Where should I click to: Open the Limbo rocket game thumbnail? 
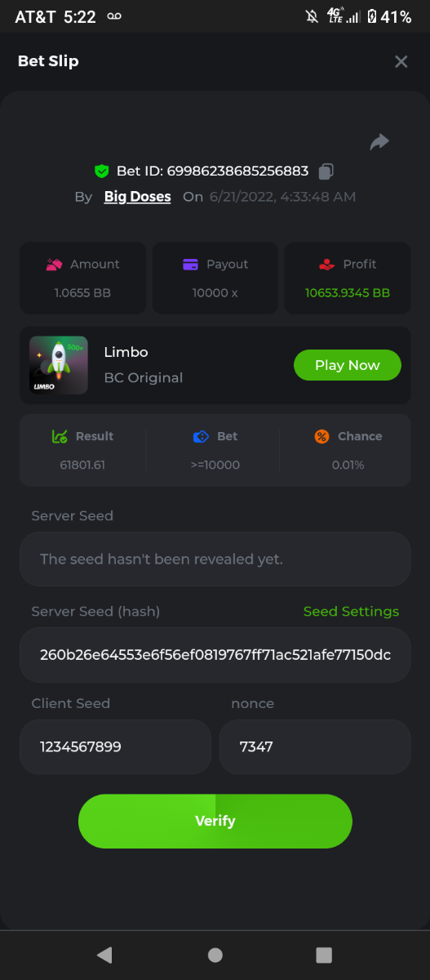point(59,365)
